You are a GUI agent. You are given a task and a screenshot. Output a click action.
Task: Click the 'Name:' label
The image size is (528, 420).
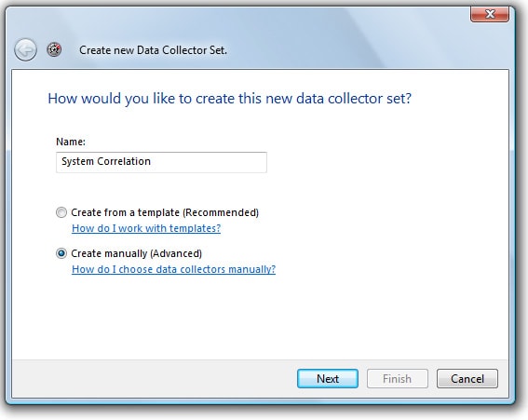[71, 142]
